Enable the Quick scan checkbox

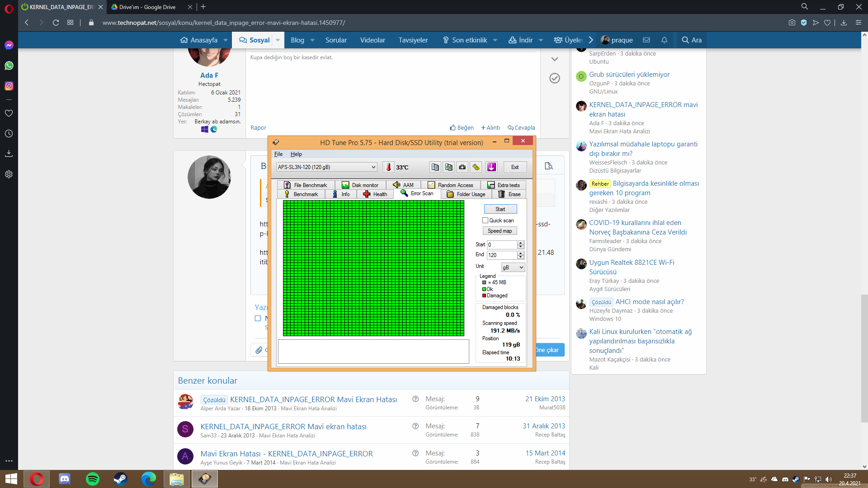point(486,221)
